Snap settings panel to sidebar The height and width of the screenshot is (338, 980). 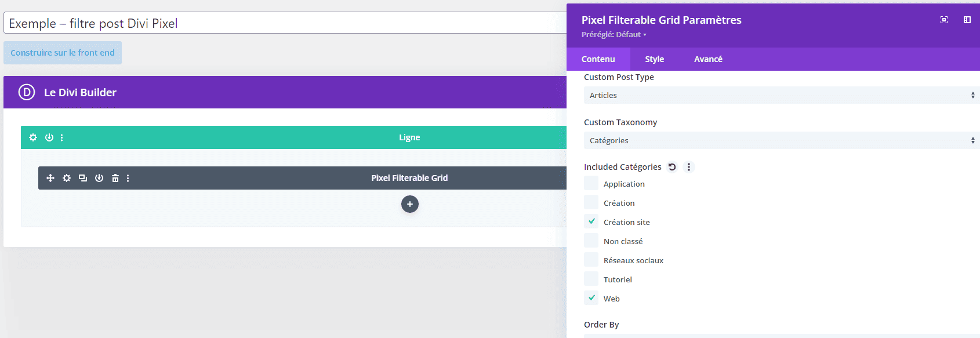(967, 20)
